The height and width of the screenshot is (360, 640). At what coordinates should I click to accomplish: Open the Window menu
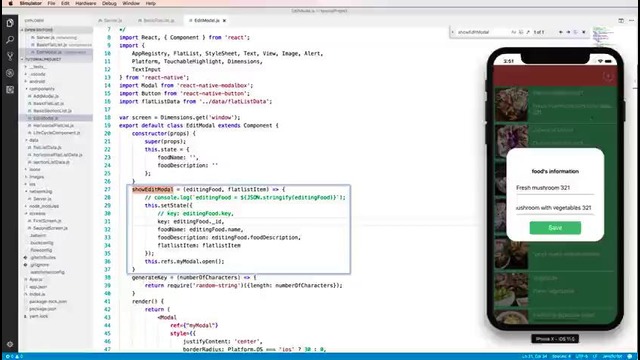click(x=131, y=3)
